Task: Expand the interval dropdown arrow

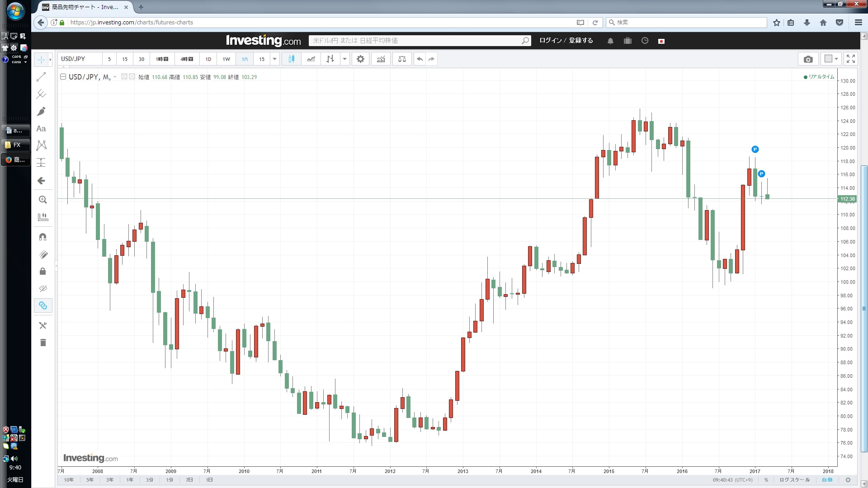Action: click(274, 59)
